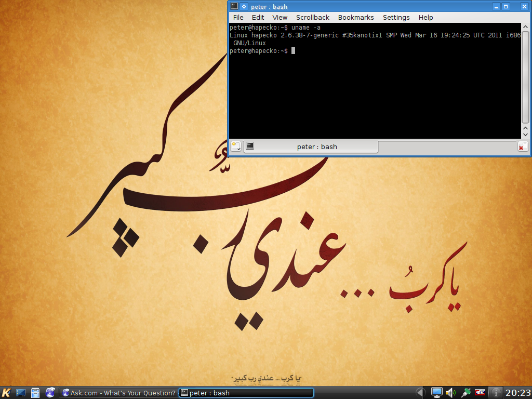Open the Scrollback menu
532x399 pixels.
click(312, 17)
